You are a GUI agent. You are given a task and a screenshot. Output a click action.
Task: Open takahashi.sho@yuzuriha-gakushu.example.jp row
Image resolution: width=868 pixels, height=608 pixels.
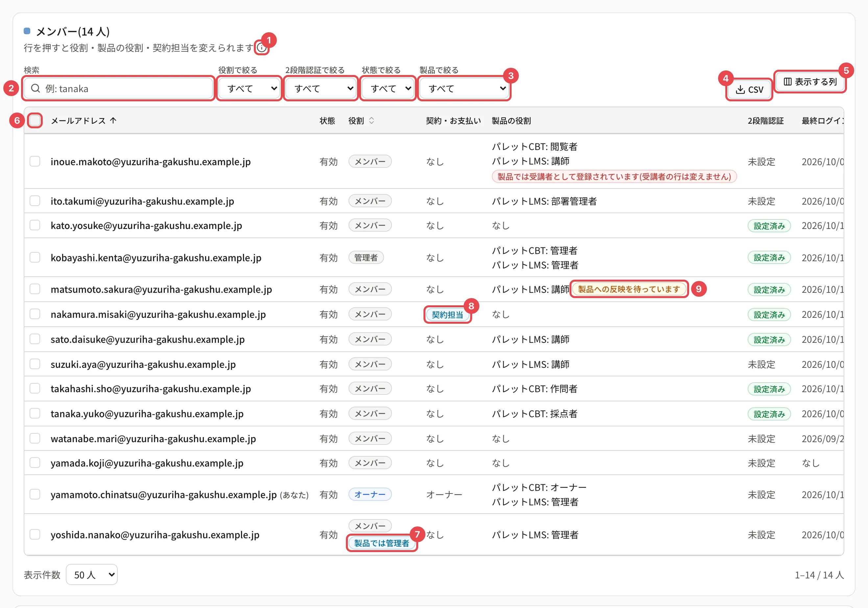pyautogui.click(x=434, y=389)
